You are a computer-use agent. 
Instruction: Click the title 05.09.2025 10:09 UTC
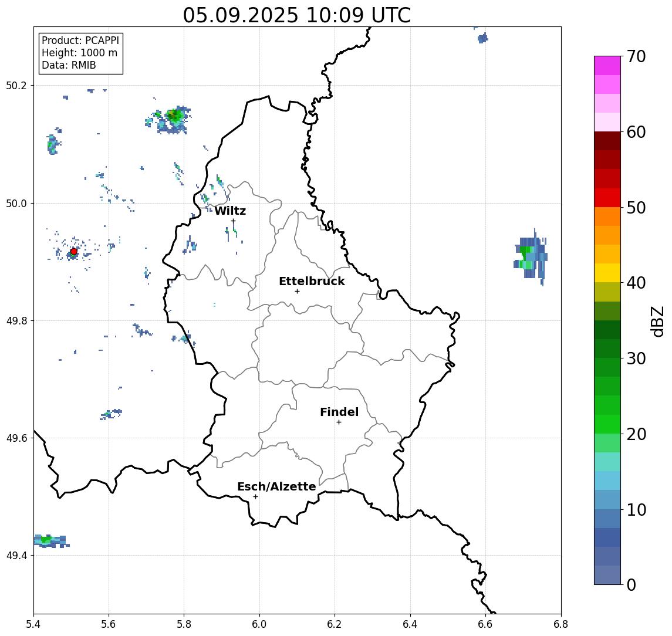click(296, 15)
